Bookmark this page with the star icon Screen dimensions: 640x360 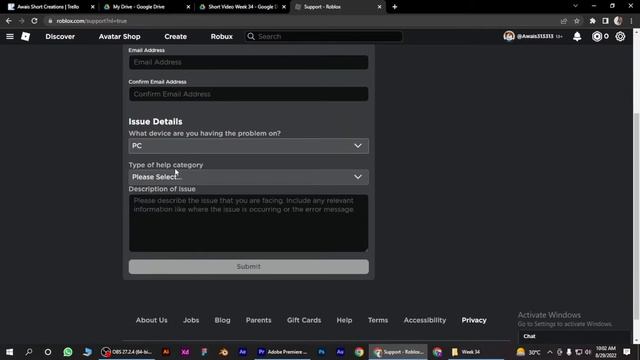[x=577, y=21]
